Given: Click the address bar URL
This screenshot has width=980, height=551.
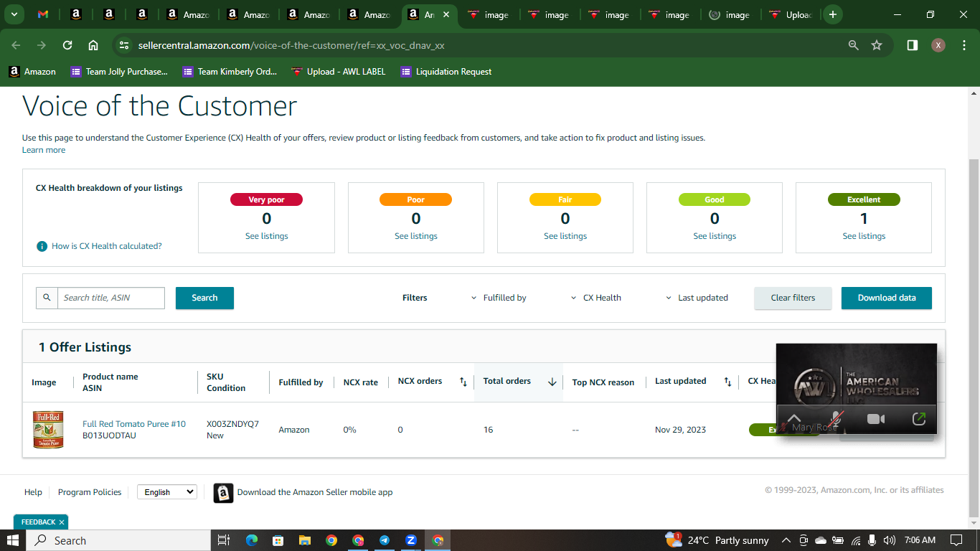Looking at the screenshot, I should click(x=291, y=45).
